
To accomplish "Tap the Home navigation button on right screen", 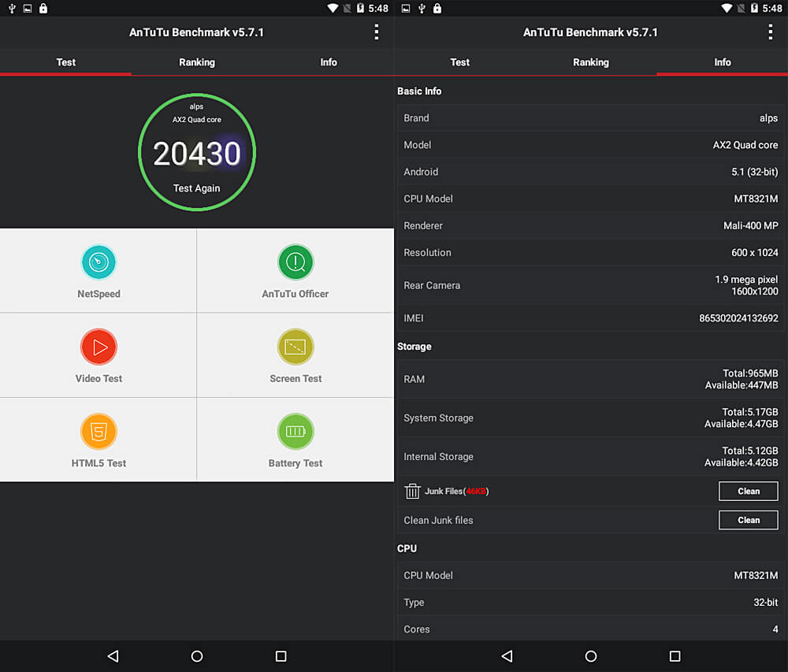I will point(591,656).
